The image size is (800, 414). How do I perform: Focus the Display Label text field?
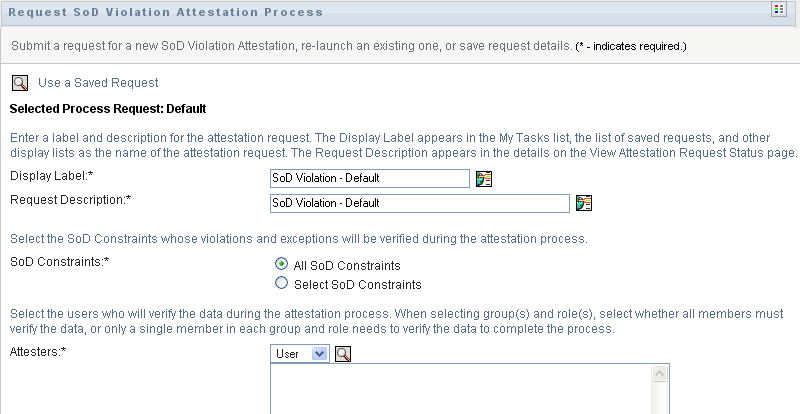point(369,179)
